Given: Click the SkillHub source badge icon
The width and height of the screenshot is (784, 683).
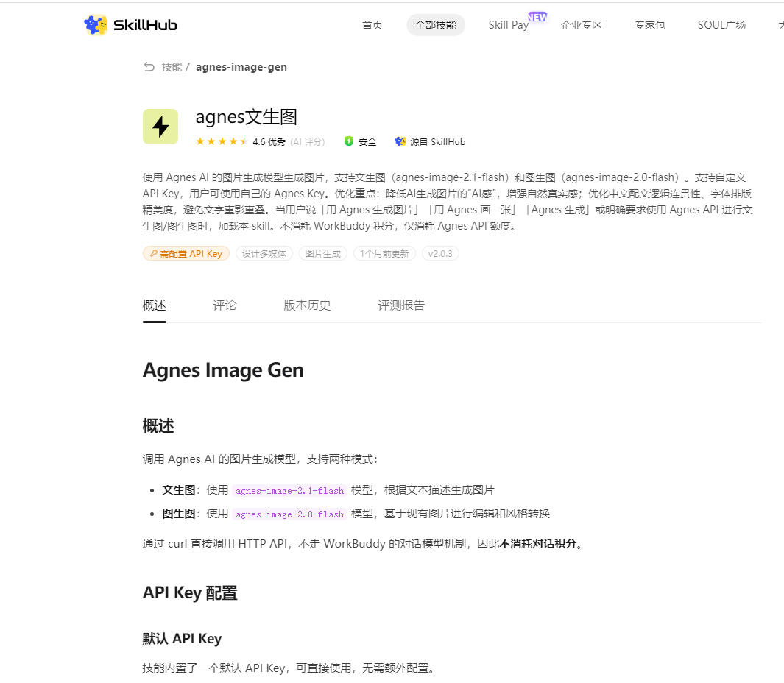Looking at the screenshot, I should [400, 141].
